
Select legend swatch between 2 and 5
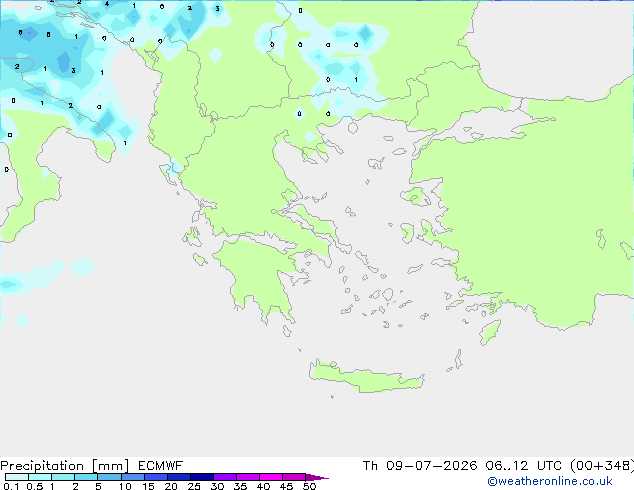point(86,477)
